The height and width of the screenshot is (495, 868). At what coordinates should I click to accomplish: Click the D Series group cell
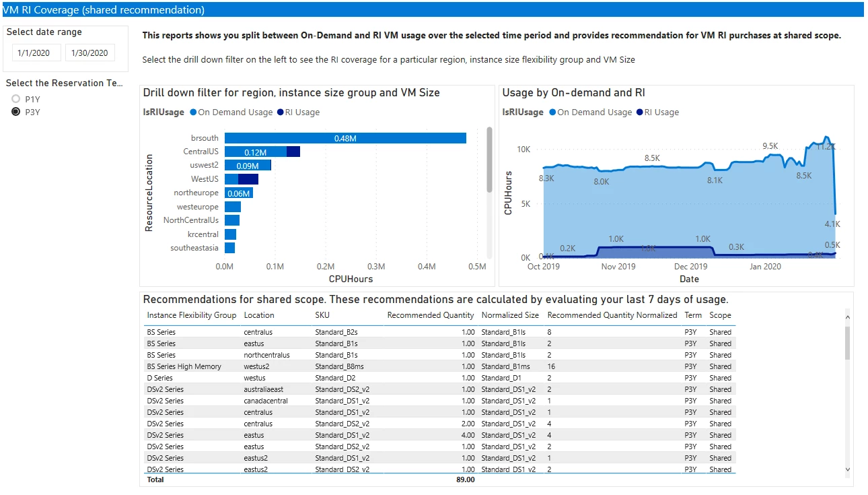(159, 378)
